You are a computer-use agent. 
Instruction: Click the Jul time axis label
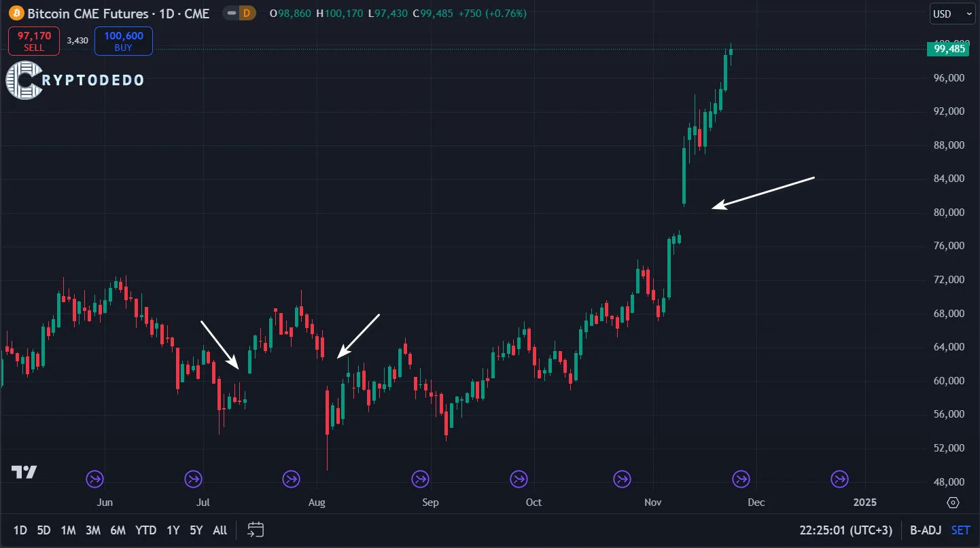203,503
